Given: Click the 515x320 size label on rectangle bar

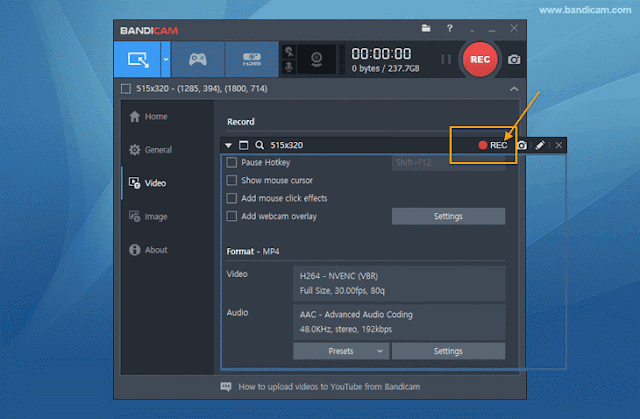Looking at the screenshot, I should (x=287, y=145).
